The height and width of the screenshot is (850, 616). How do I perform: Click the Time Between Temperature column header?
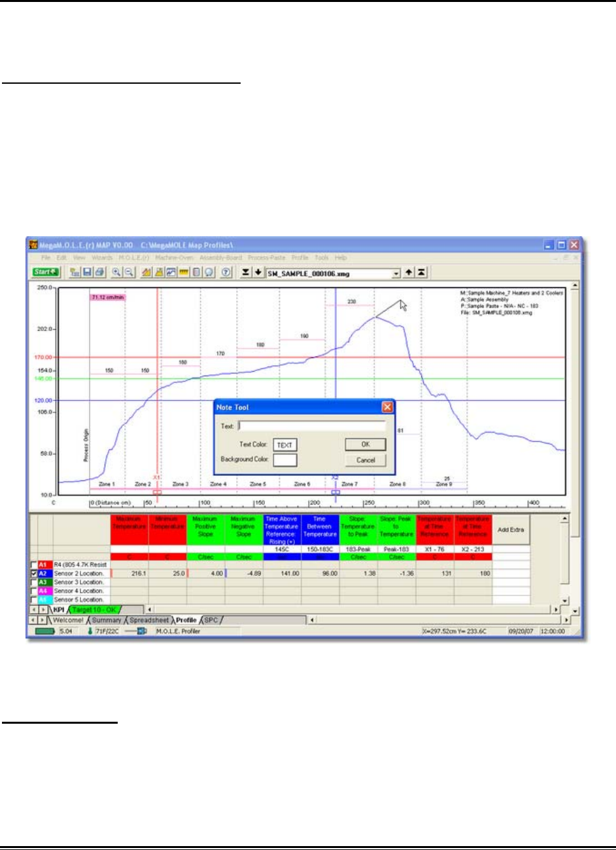pyautogui.click(x=320, y=530)
